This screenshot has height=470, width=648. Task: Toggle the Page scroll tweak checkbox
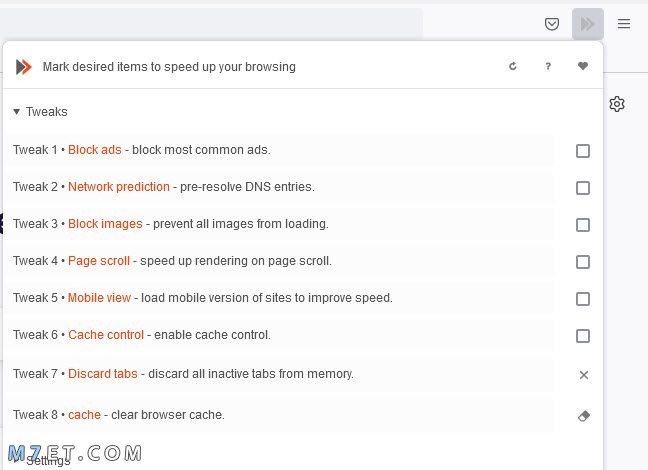pyautogui.click(x=583, y=262)
